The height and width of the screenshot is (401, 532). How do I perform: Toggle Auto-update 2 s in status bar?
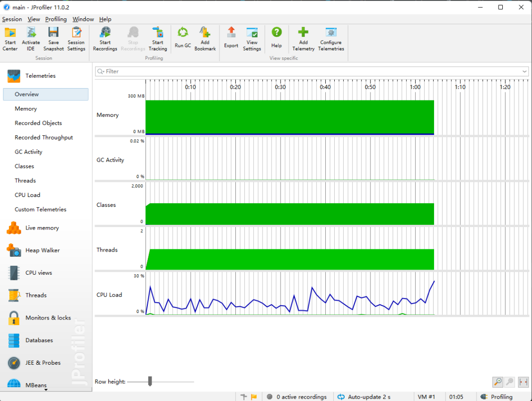(364, 397)
